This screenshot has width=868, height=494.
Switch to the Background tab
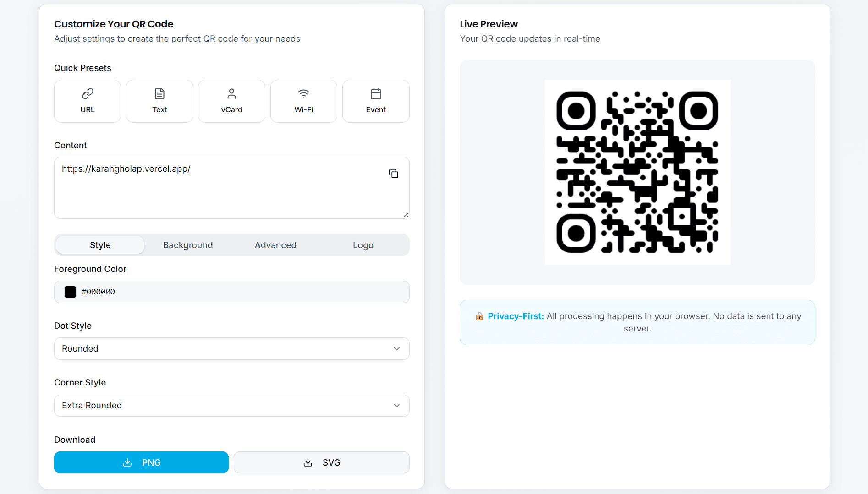pos(187,245)
